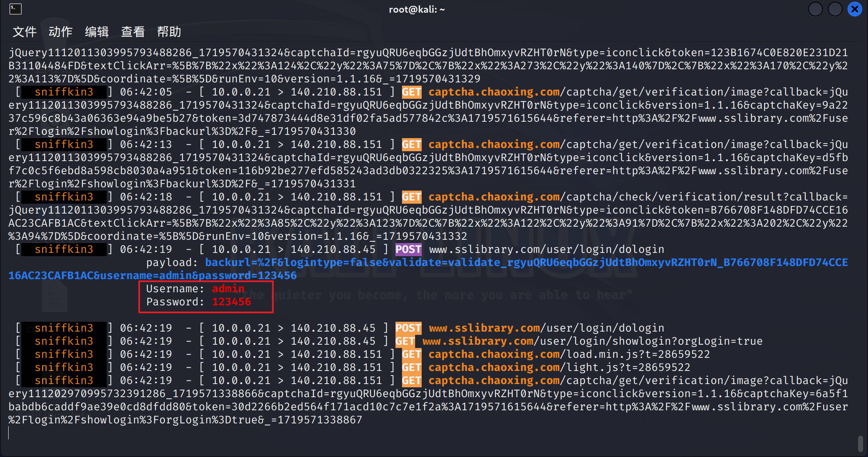The height and width of the screenshot is (457, 868).
Task: Click the red password value 123456
Action: click(231, 302)
